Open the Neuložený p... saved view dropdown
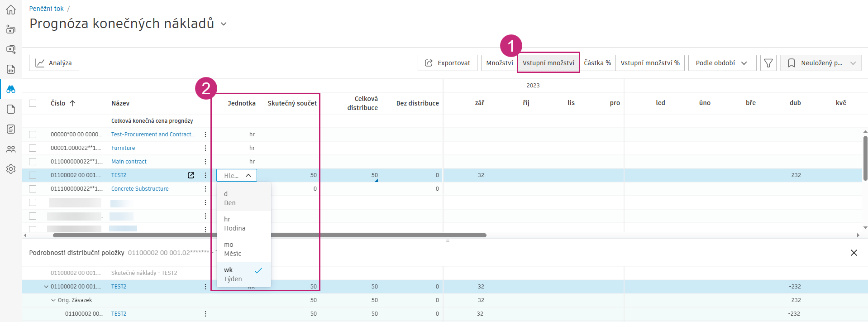 [x=821, y=63]
